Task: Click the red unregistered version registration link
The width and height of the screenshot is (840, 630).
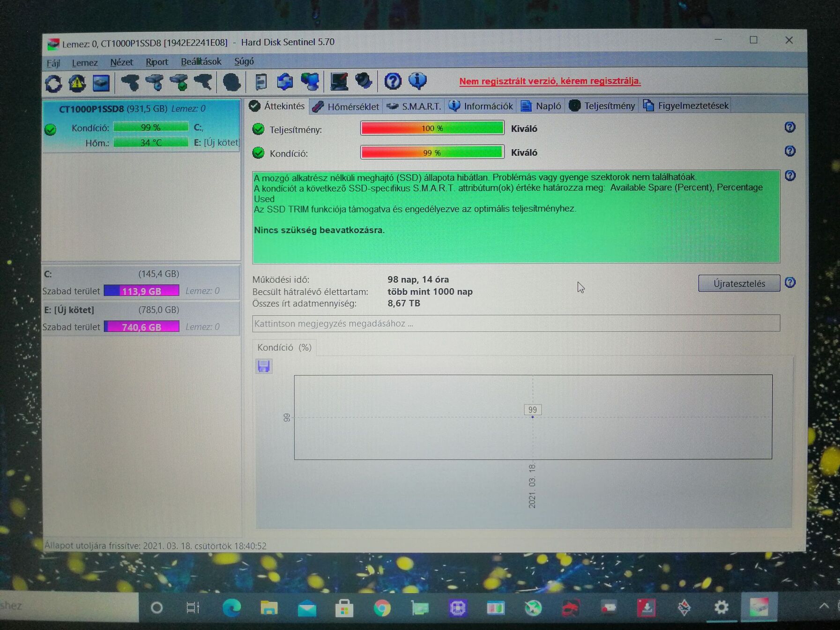Action: 550,81
